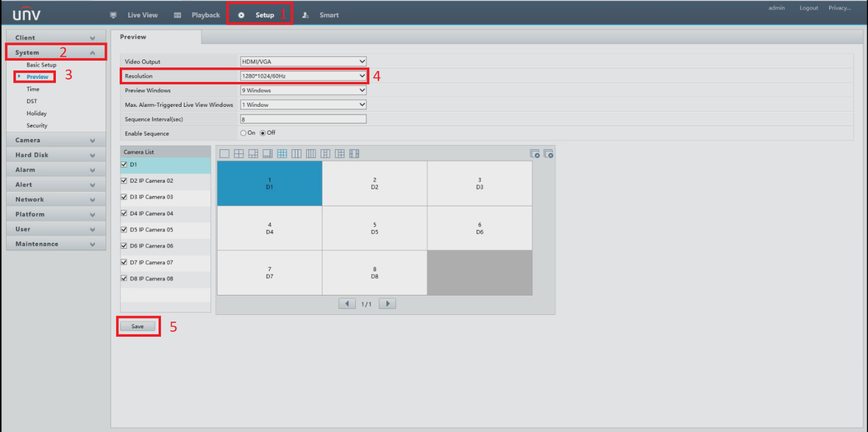
Task: Click the Sequence Interval input field
Action: point(303,120)
